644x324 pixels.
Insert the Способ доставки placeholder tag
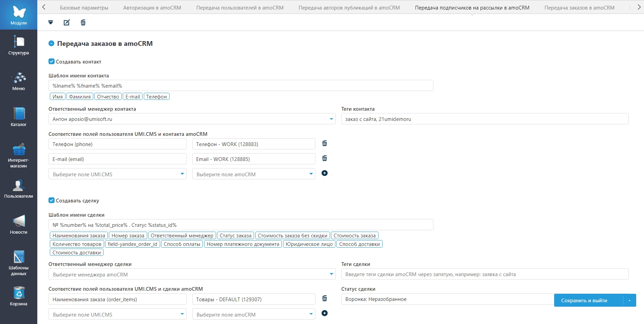[359, 244]
